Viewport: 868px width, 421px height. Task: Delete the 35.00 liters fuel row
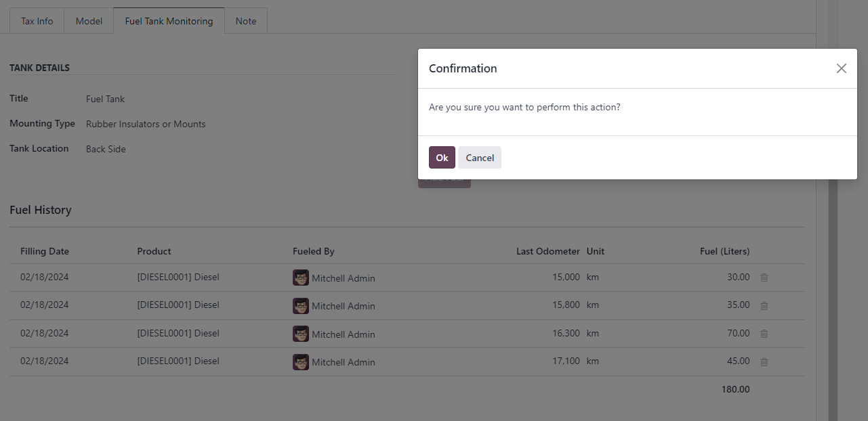click(764, 306)
